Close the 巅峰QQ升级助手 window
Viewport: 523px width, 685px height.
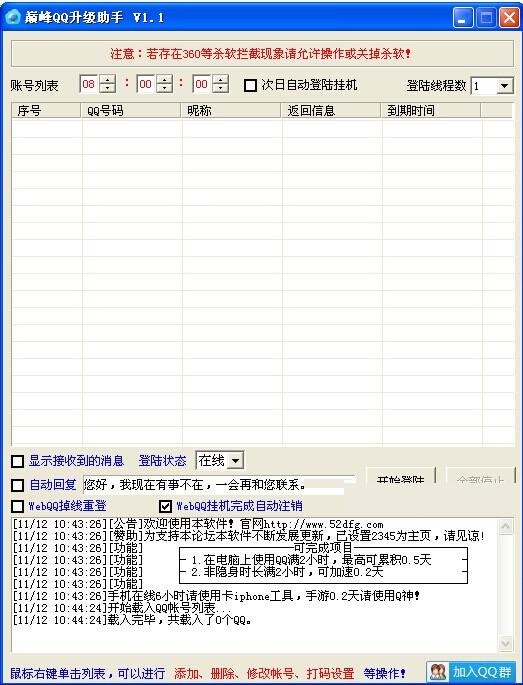point(509,18)
